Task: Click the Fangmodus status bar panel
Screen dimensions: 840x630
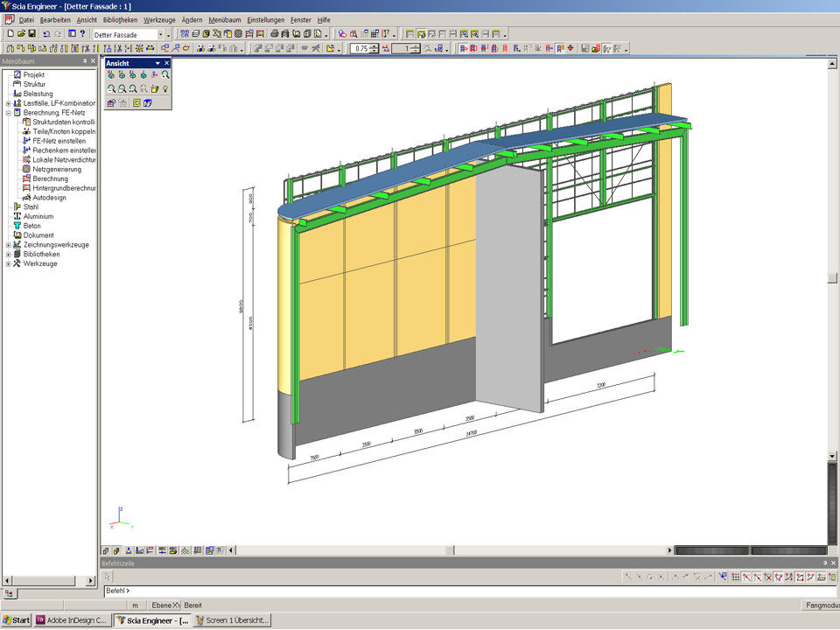Action: (x=821, y=605)
